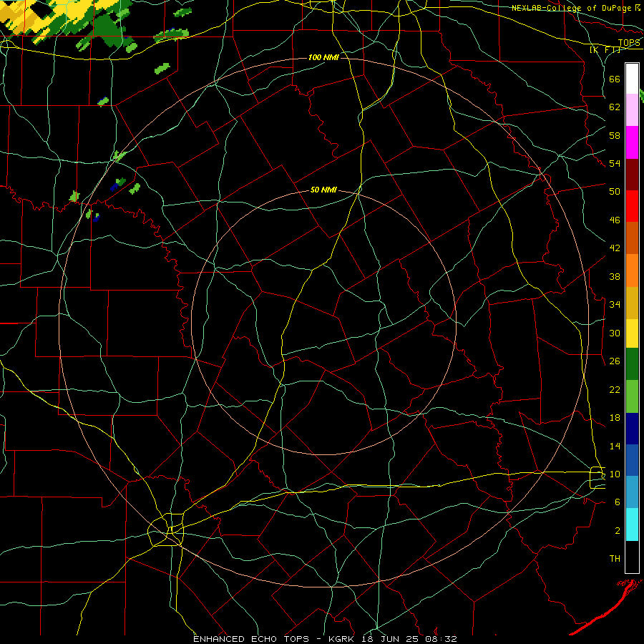The height and width of the screenshot is (644, 644).
Task: Click the legend value 66
Action: coord(615,79)
